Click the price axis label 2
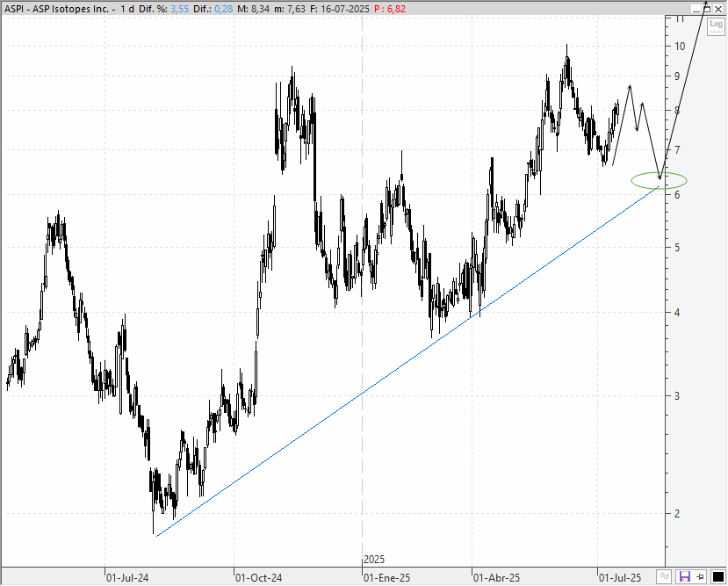The image size is (728, 586). (677, 514)
